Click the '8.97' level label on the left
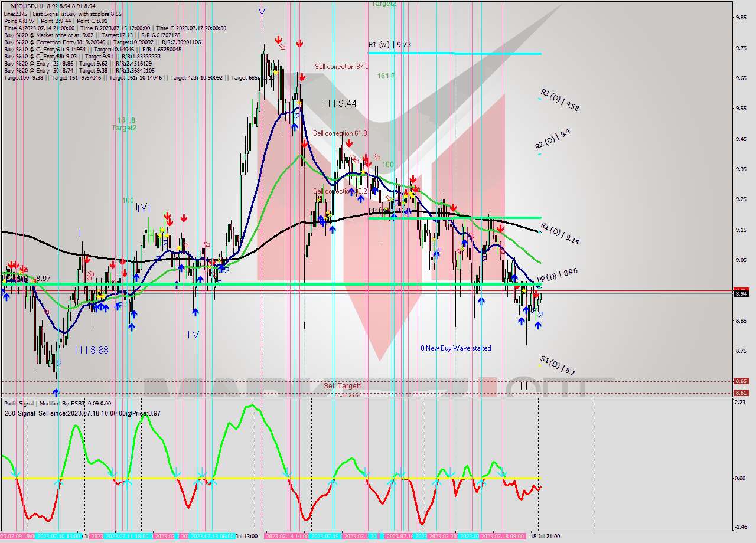This screenshot has width=756, height=543. [43, 278]
